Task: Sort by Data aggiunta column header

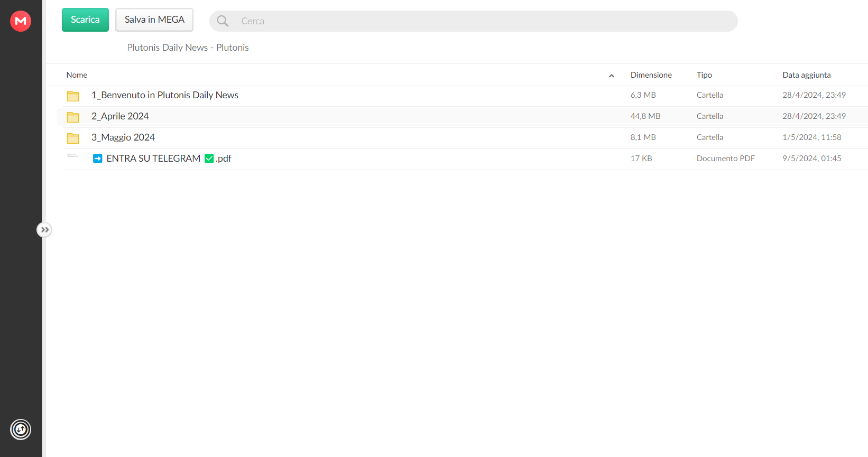Action: tap(806, 75)
